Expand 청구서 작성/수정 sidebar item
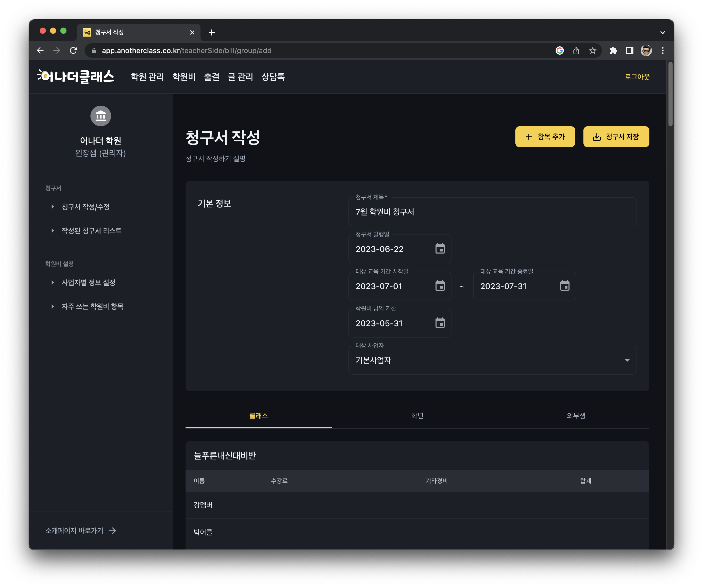 pyautogui.click(x=85, y=207)
